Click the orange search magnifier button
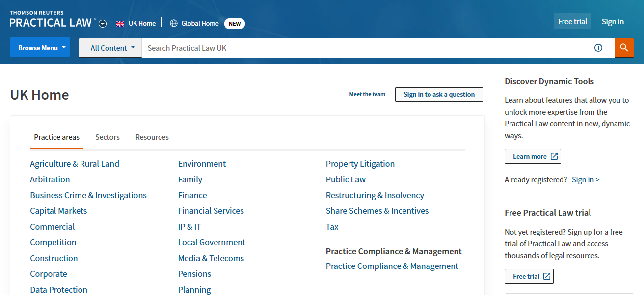The height and width of the screenshot is (295, 644). coord(624,48)
